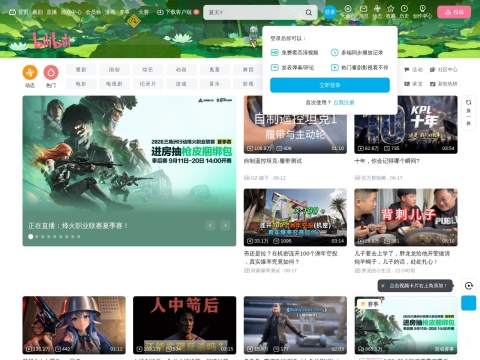Open 漫画 in the top navigation
The width and height of the screenshot is (480, 360).
[110, 12]
